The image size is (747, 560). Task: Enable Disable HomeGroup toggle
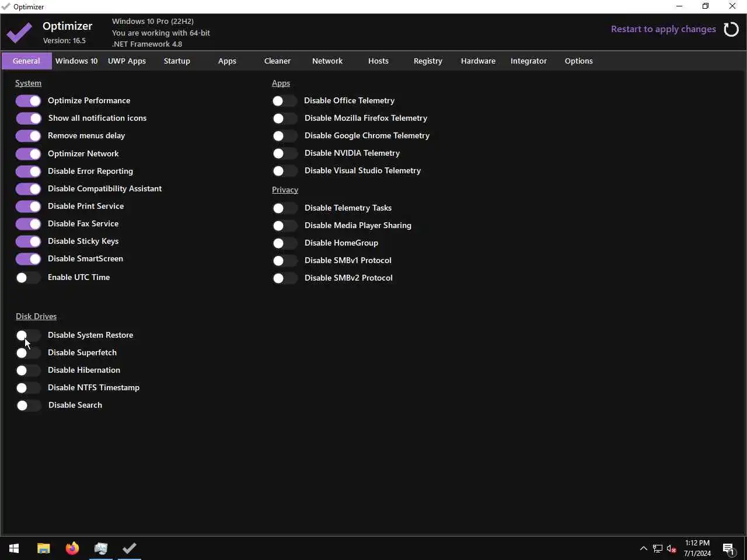click(x=285, y=243)
